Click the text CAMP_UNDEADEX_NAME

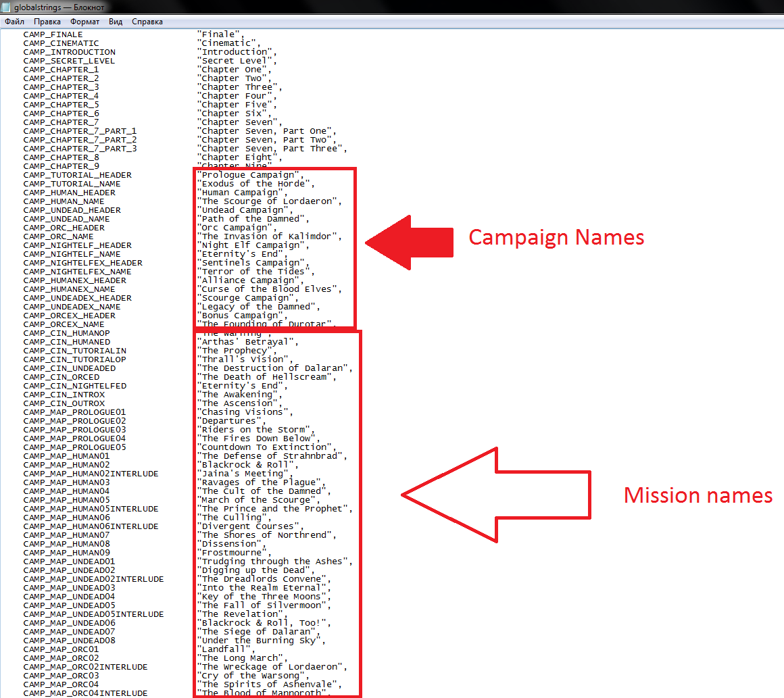point(72,307)
